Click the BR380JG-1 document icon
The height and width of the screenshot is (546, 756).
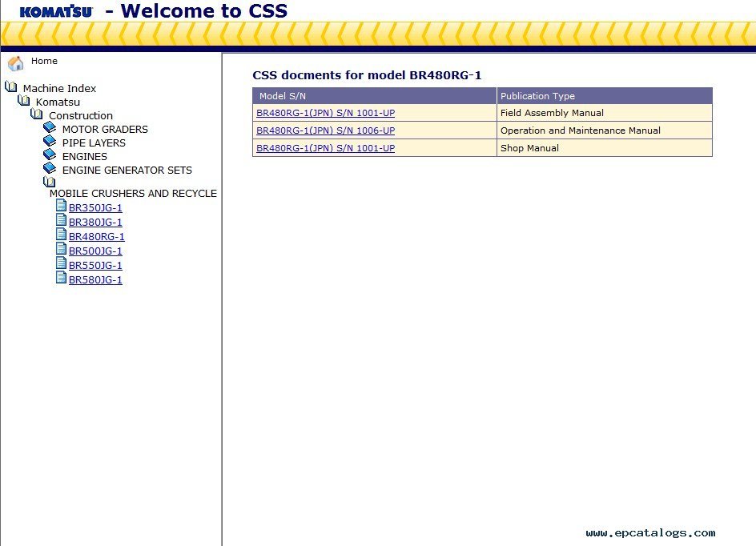click(x=61, y=219)
